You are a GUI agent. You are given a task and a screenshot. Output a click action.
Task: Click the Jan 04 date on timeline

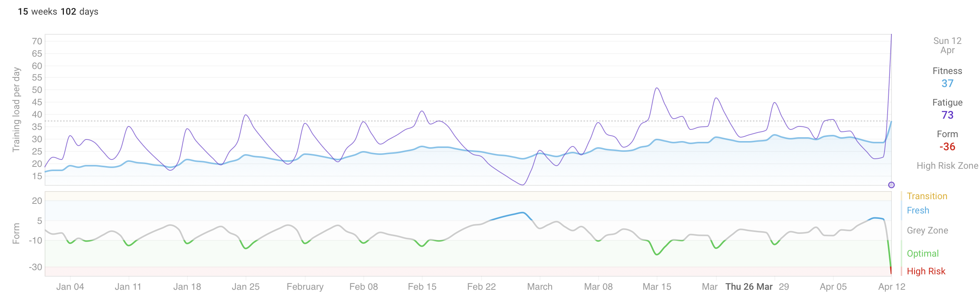point(70,287)
